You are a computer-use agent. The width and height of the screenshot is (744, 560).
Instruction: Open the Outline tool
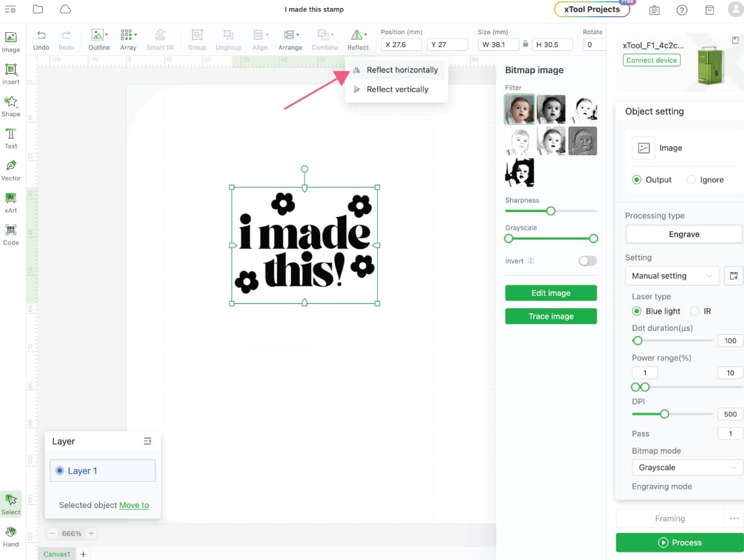99,40
